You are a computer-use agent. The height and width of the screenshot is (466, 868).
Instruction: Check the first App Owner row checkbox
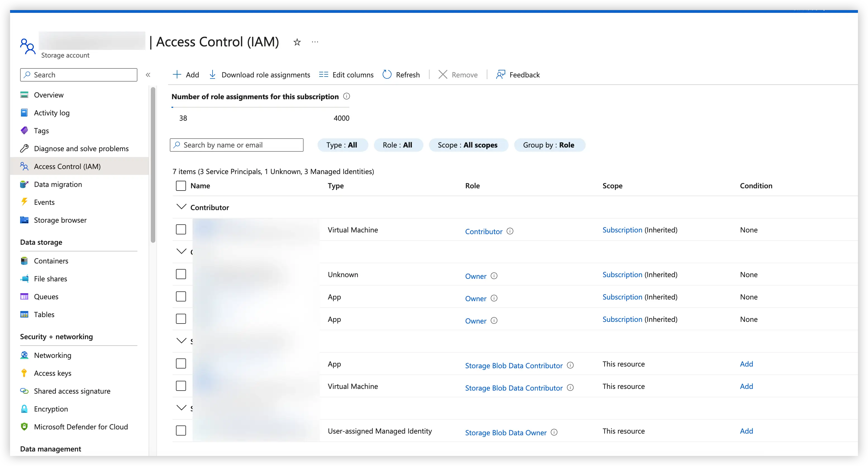tap(181, 297)
